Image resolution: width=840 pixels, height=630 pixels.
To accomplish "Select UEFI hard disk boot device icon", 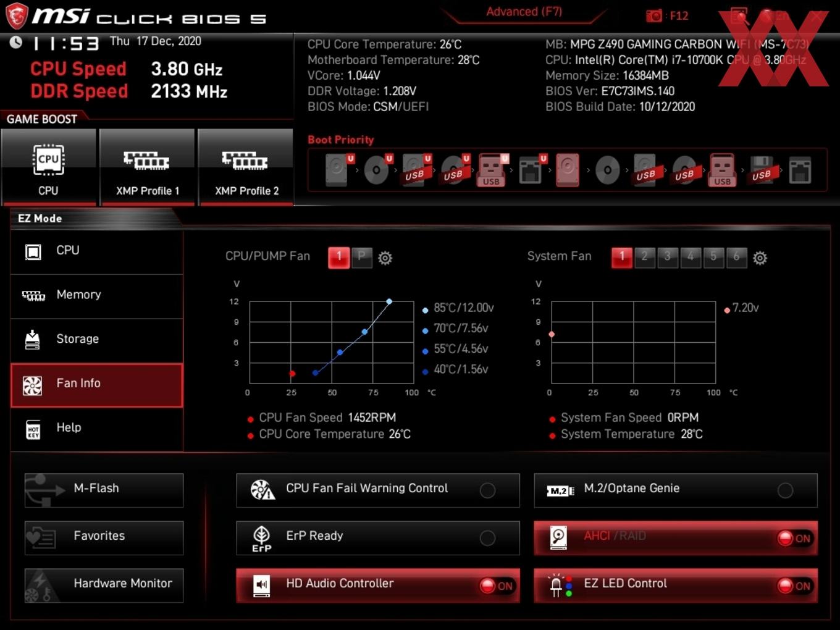I will 338,170.
